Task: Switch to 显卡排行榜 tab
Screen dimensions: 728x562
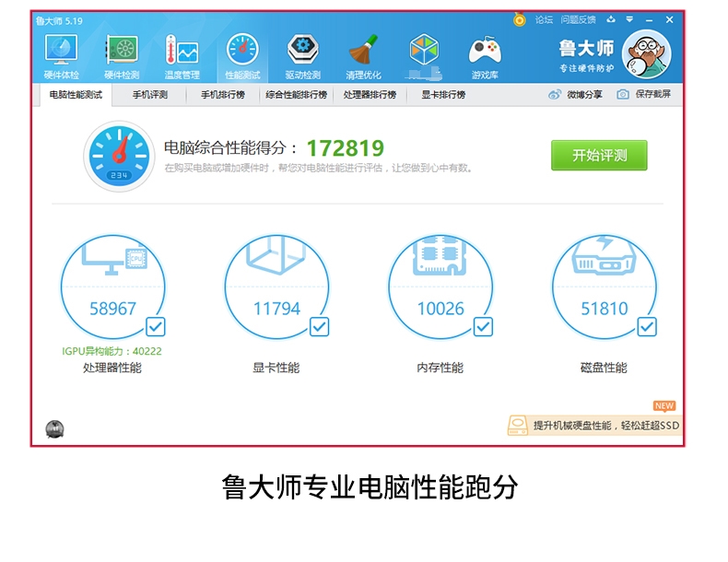Action: coord(443,95)
